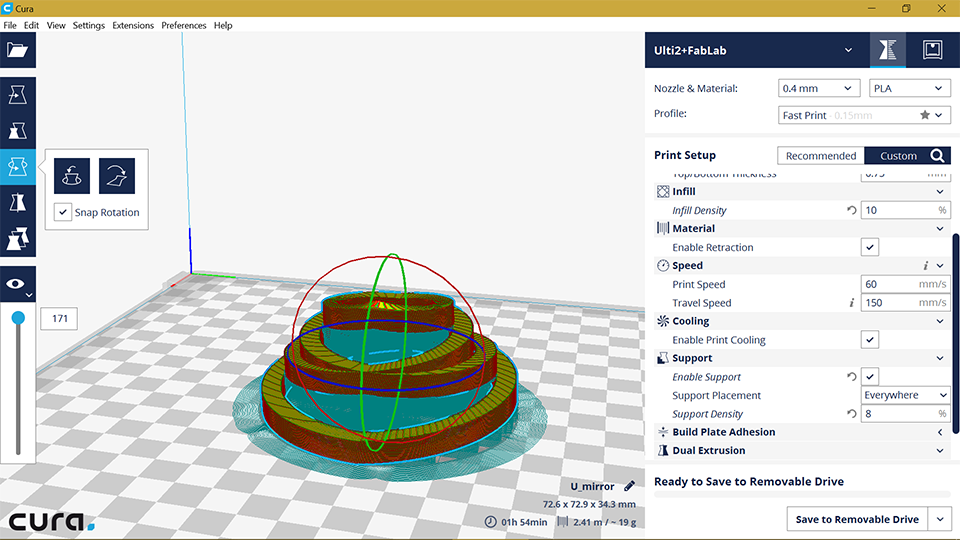This screenshot has width=960, height=540.
Task: Click the info icon beside Travel Speed
Action: tap(852, 302)
